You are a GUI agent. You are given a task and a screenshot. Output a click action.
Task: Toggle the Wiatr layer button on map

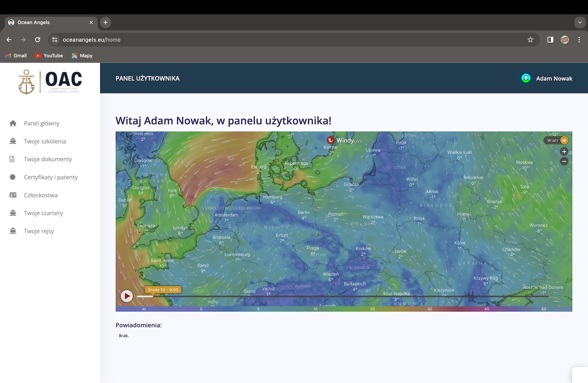click(557, 140)
